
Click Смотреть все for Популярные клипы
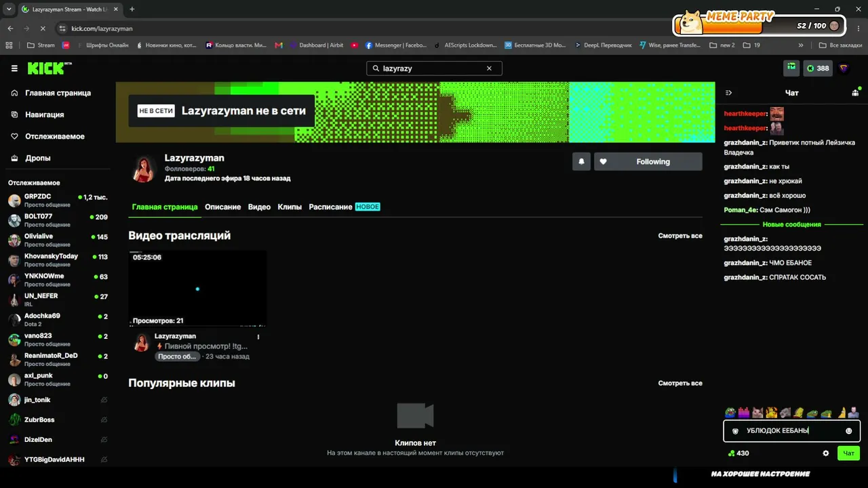click(x=680, y=384)
